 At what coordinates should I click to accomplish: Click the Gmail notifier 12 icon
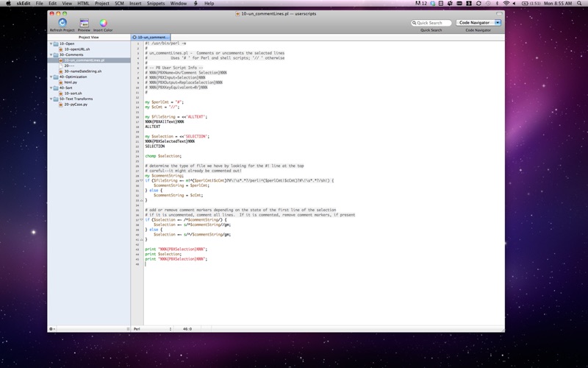coord(421,4)
